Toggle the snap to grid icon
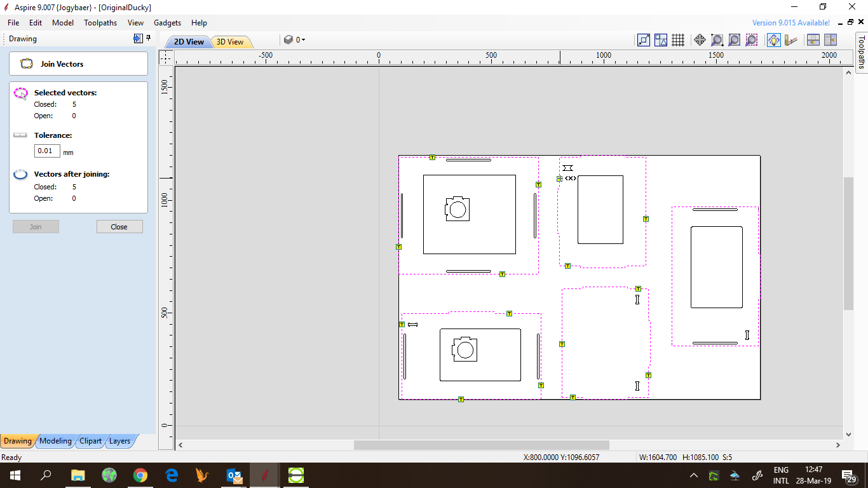 [678, 40]
